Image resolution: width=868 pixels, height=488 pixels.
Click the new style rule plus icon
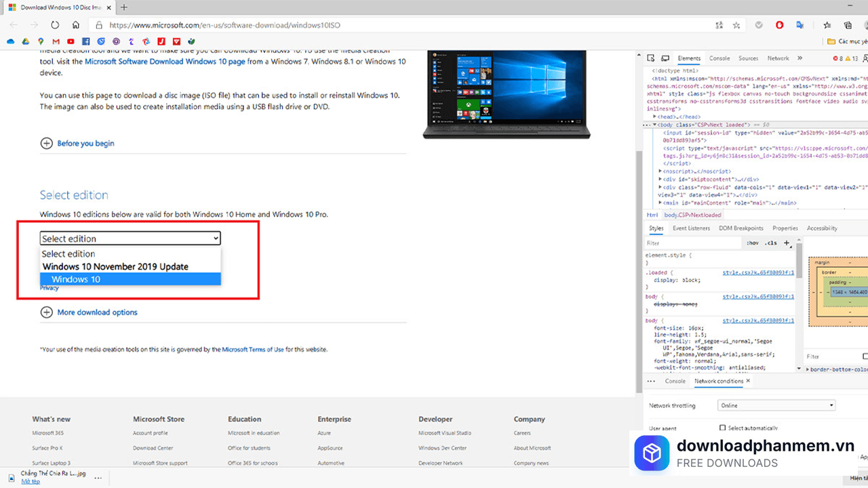[788, 243]
